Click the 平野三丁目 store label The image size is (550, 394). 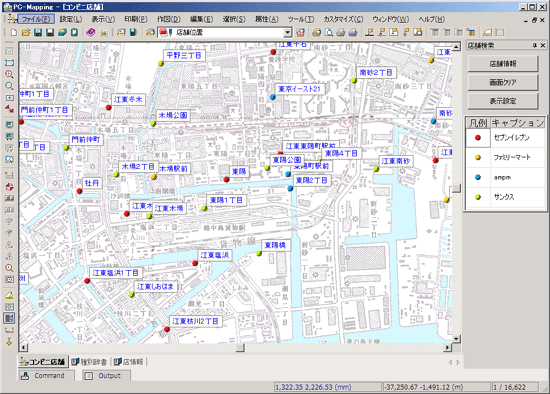click(x=183, y=55)
